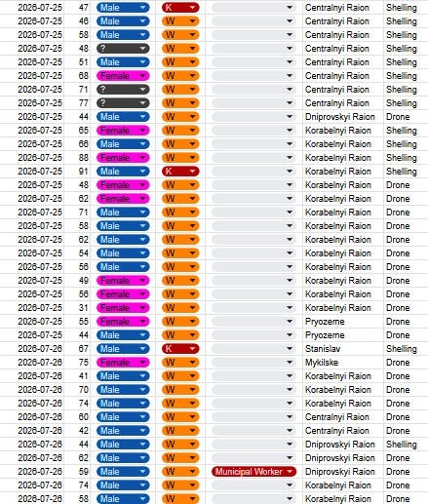Image resolution: width=428 pixels, height=504 pixels.
Task: Click 'Pryozerne' in the age 55 Female row
Action: pyautogui.click(x=325, y=322)
